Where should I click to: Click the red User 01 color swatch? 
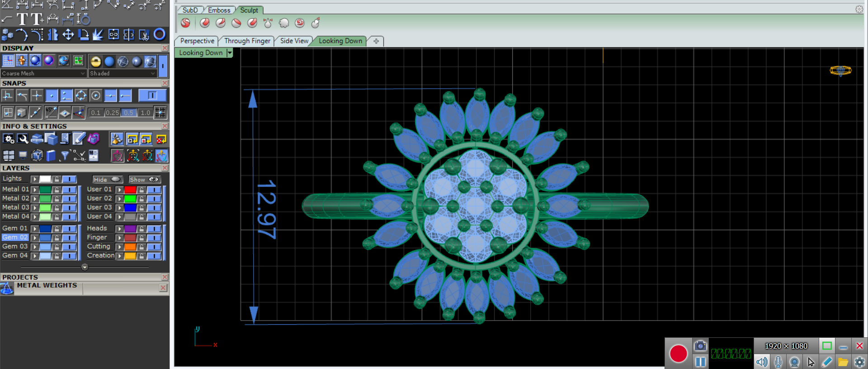pos(130,189)
